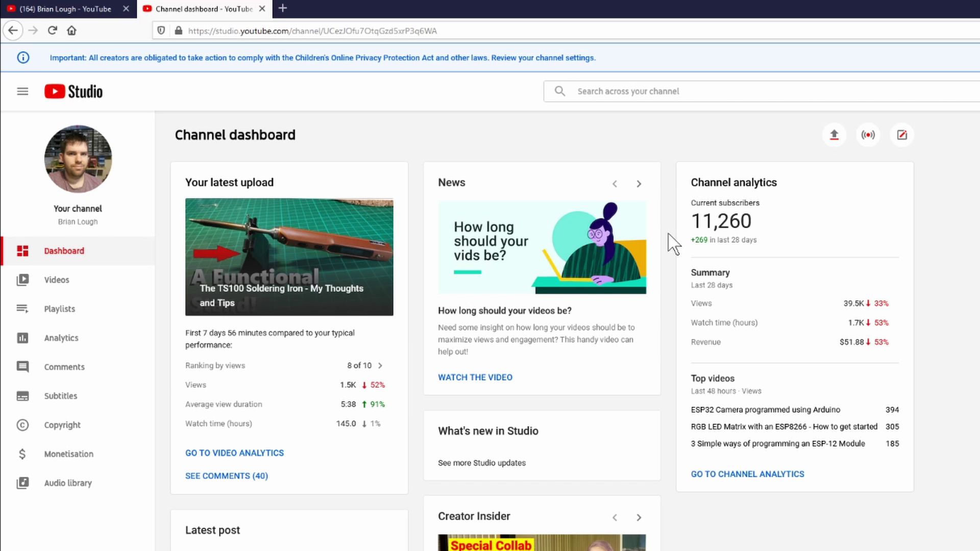The height and width of the screenshot is (551, 980).
Task: Open the TS100 Soldering Iron video thumbnail
Action: pos(289,257)
